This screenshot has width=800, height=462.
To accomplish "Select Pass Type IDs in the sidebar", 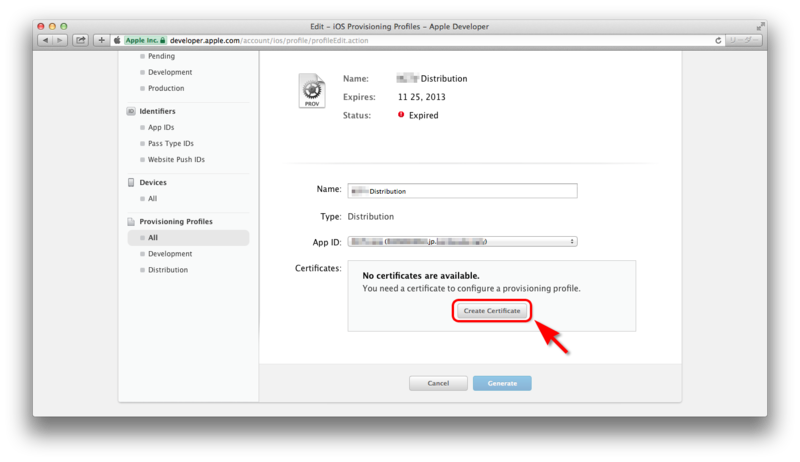I will [x=170, y=144].
